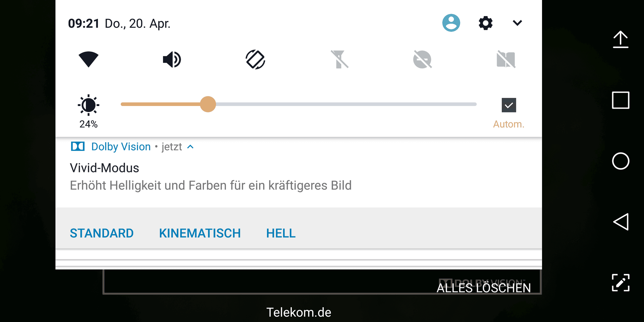Toggle the Do Not Disturb quick setting
The image size is (644, 322).
pos(423,59)
